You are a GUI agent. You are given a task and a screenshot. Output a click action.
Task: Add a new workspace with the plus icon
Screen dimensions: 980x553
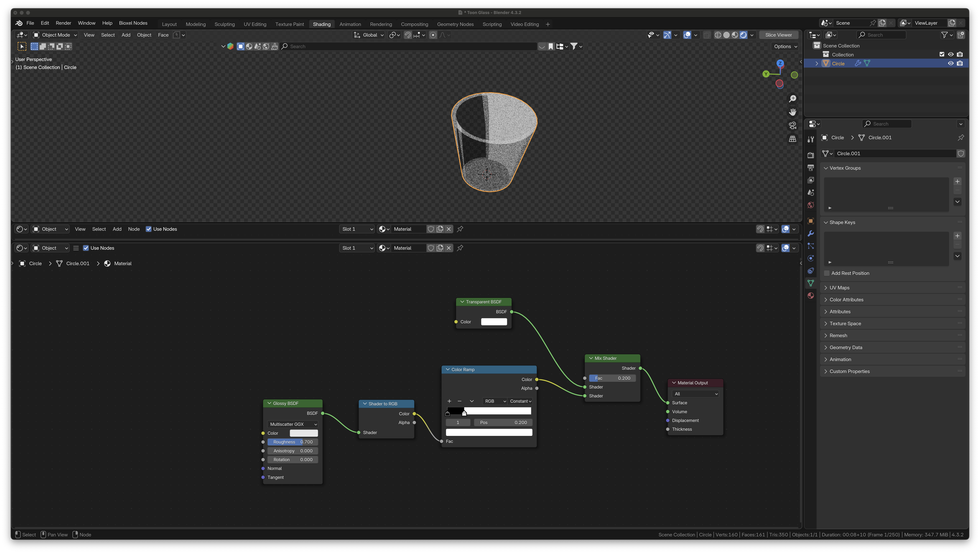click(x=548, y=24)
